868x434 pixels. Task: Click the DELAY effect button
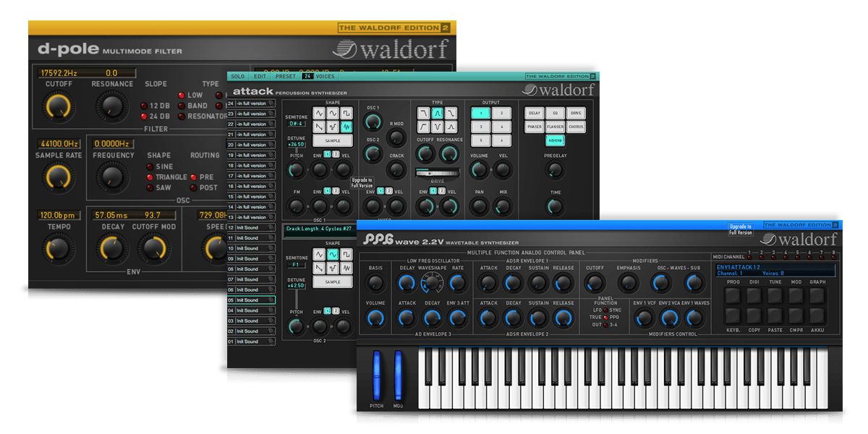[x=535, y=114]
